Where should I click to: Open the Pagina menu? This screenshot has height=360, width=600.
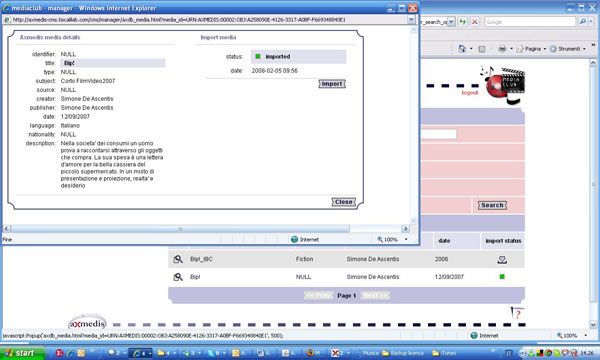[532, 49]
